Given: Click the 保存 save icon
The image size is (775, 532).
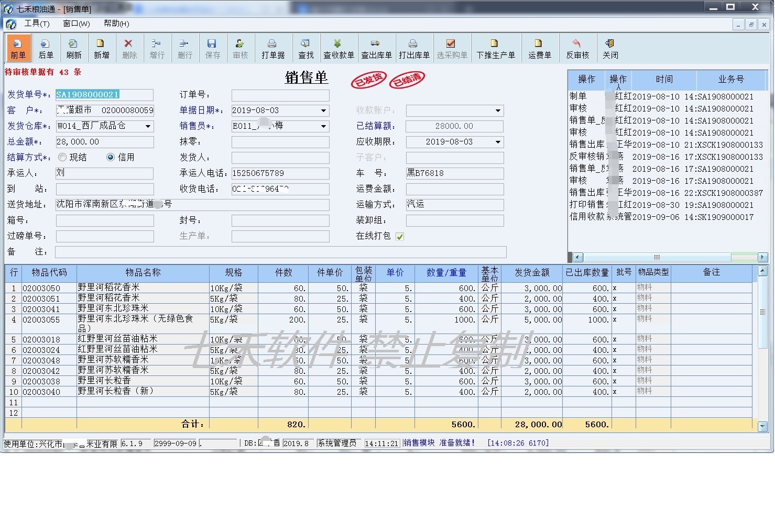Looking at the screenshot, I should (x=212, y=49).
